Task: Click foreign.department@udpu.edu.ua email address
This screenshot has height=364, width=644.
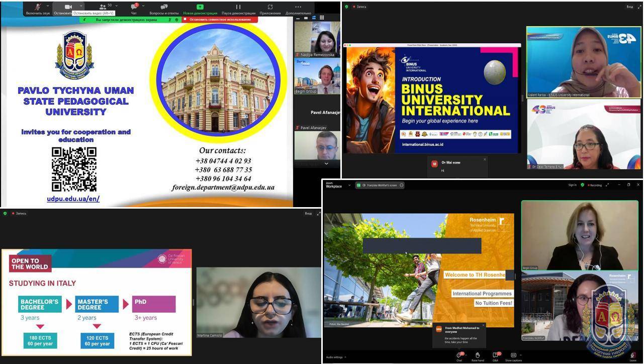Action: coord(223,188)
